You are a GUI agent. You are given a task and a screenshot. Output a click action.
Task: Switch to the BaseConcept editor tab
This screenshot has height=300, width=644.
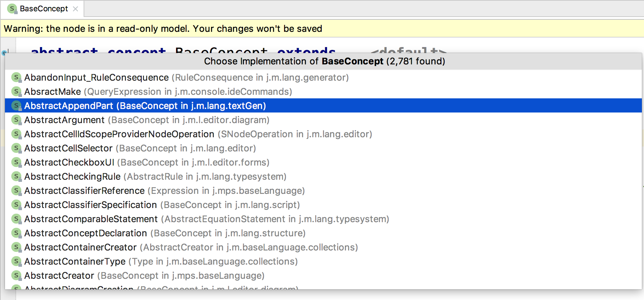pos(44,9)
